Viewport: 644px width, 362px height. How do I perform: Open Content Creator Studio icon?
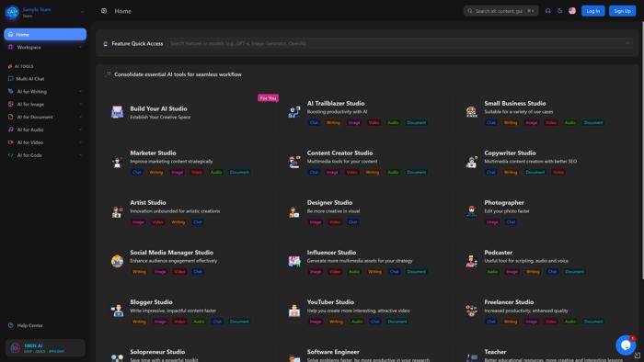tap(294, 162)
